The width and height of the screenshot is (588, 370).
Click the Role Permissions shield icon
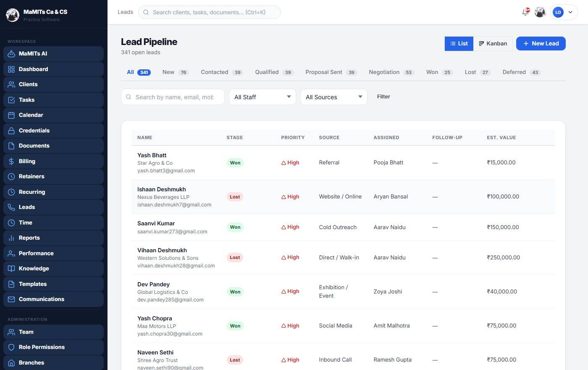tap(11, 347)
